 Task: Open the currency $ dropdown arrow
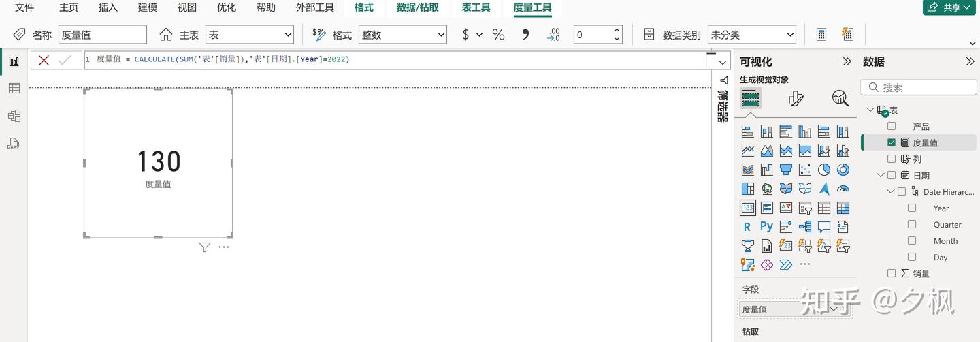[x=479, y=35]
